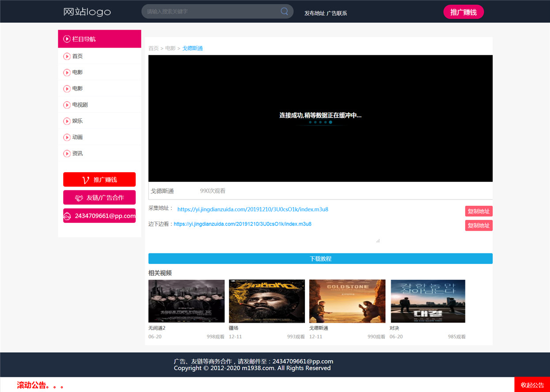Image resolution: width=550 pixels, height=392 pixels.
Task: Click the play icon beside 电视剧
Action: point(67,105)
